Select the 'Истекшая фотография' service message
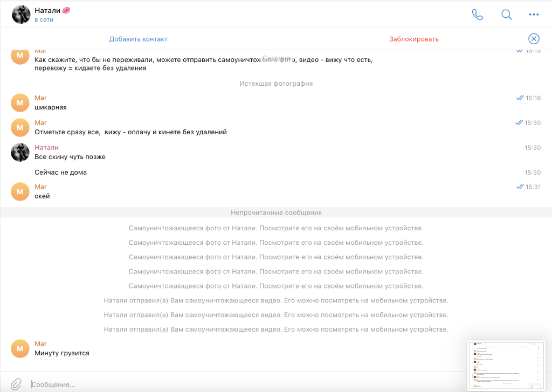 click(276, 84)
